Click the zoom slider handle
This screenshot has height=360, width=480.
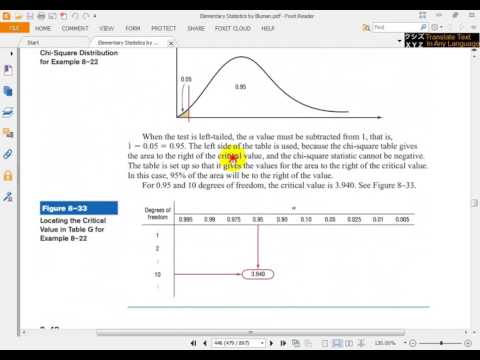(441, 343)
